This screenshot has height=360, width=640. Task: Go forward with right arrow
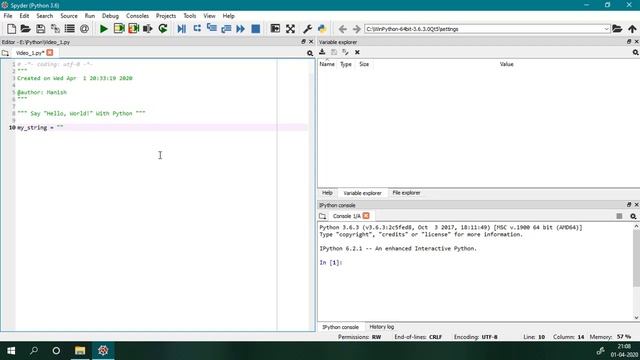coord(356,29)
